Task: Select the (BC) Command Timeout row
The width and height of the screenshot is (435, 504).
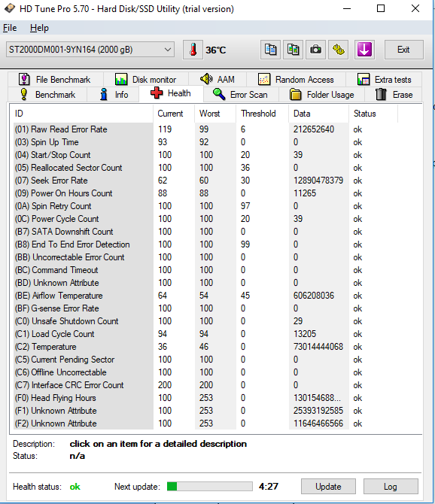Action: tap(205, 270)
